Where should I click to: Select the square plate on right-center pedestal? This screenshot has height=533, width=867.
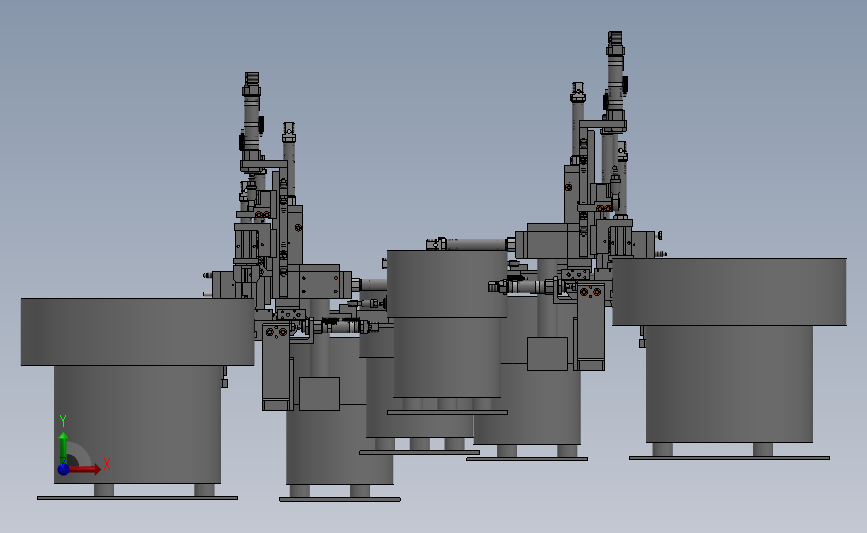[x=547, y=354]
